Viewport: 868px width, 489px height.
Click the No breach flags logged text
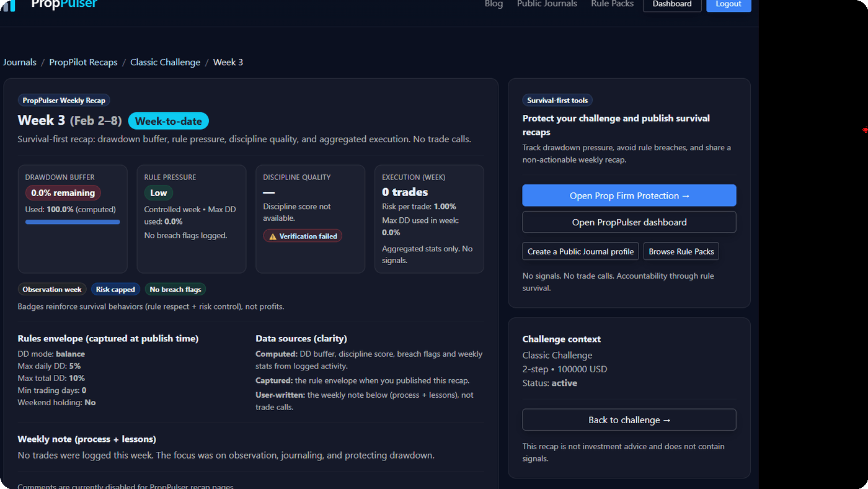point(186,235)
